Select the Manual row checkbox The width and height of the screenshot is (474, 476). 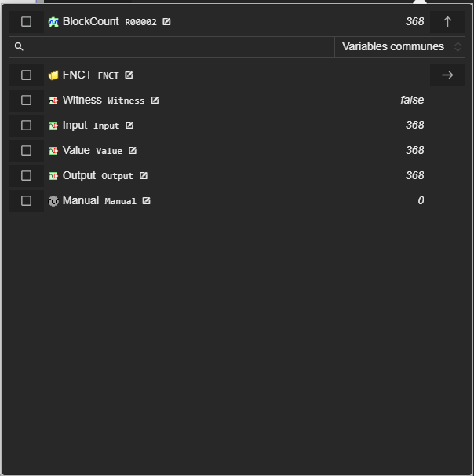coord(26,201)
